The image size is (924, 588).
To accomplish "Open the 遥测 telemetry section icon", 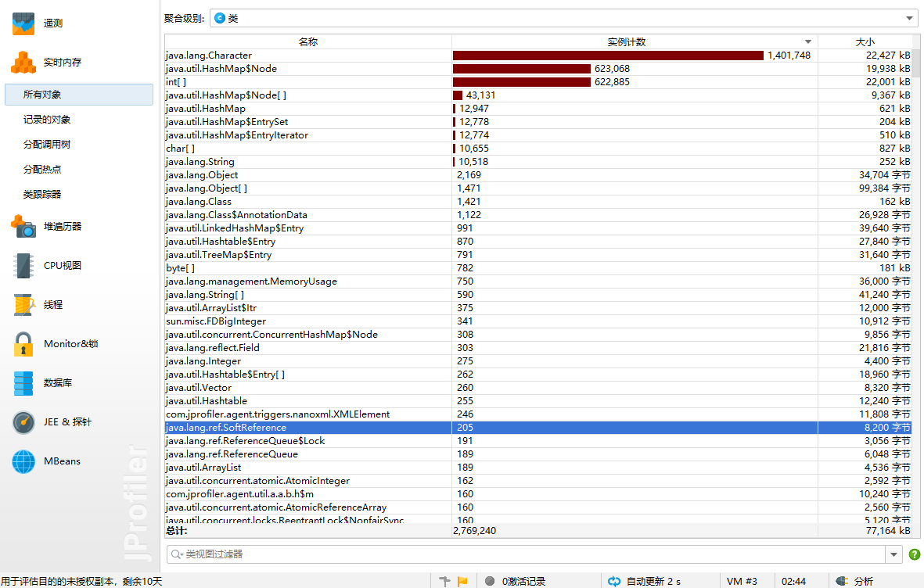I will [x=23, y=23].
